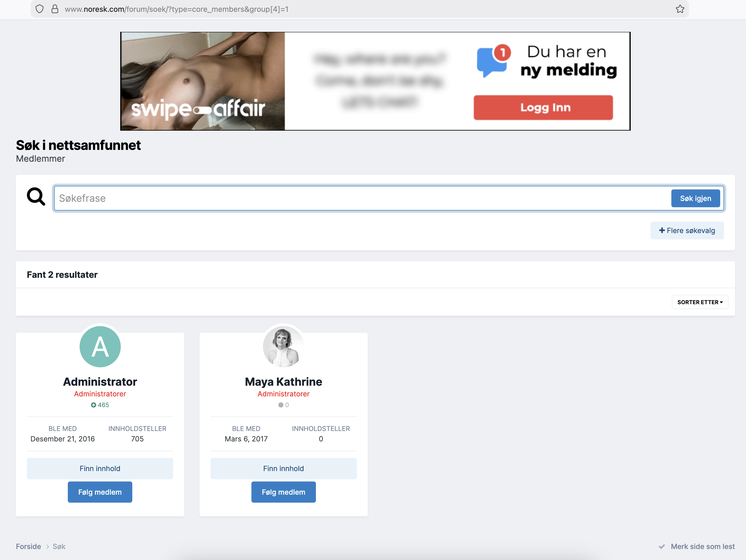746x560 pixels.
Task: Bookmark page with star icon
Action: pos(680,9)
